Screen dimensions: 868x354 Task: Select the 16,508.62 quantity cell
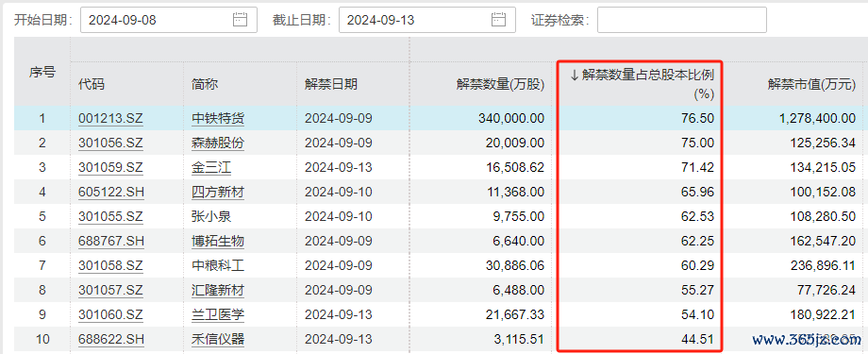(x=515, y=167)
